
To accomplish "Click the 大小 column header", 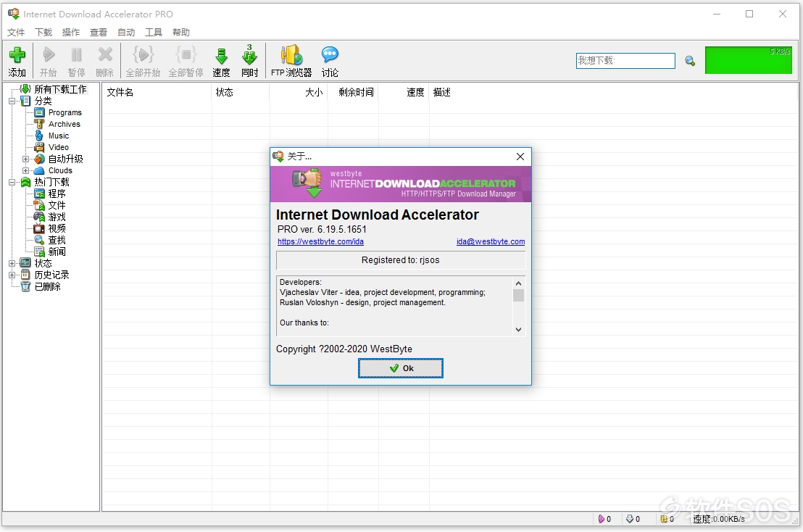I will 299,92.
